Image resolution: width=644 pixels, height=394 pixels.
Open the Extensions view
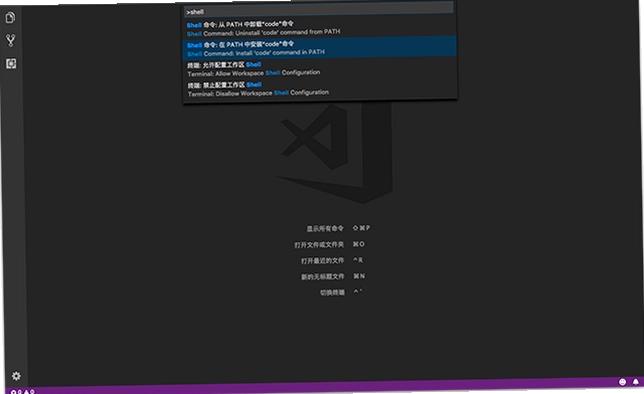tap(11, 64)
